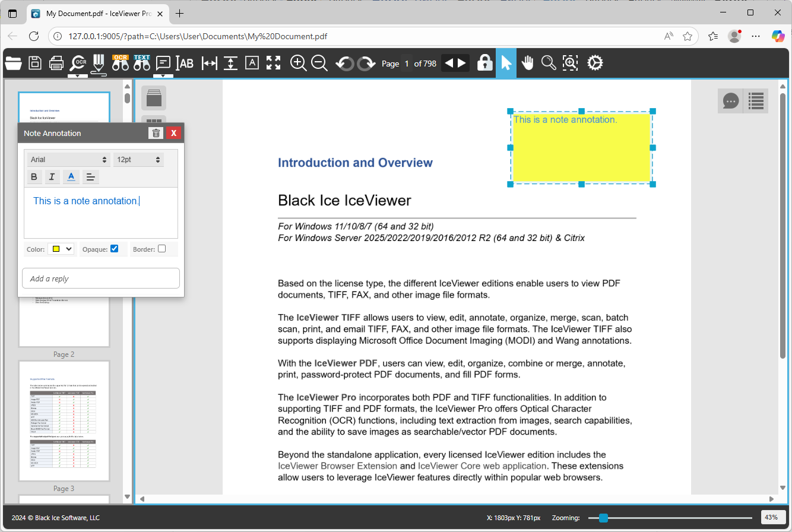Open the IceViewer Core web application link
The image size is (792, 532).
(x=482, y=466)
